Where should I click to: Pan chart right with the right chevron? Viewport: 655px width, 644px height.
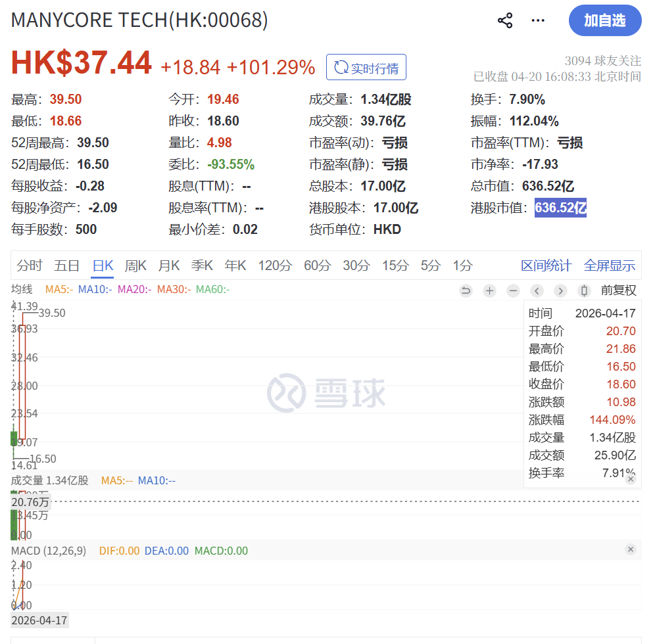(x=560, y=290)
